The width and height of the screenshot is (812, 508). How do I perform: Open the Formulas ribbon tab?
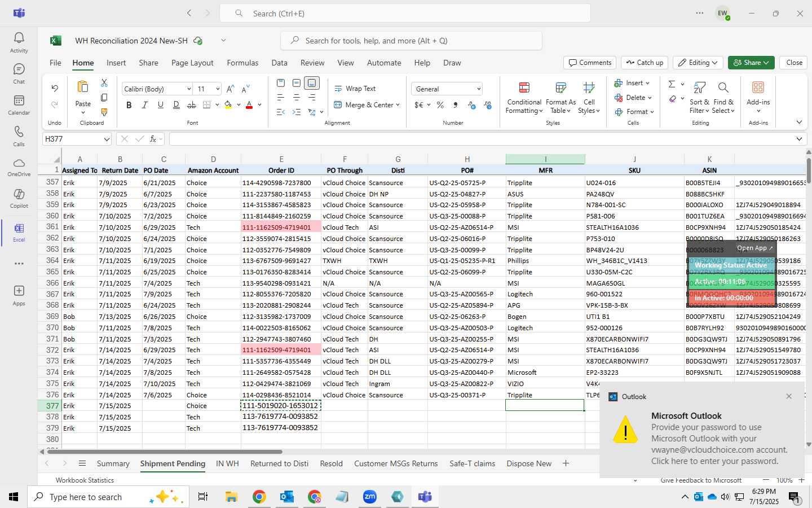click(242, 63)
